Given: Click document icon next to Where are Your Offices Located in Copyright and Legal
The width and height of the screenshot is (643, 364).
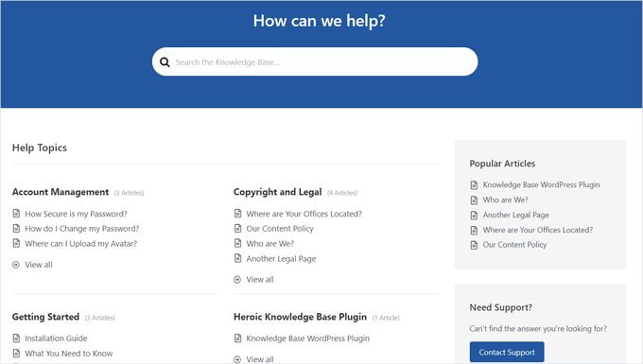Looking at the screenshot, I should [x=238, y=213].
